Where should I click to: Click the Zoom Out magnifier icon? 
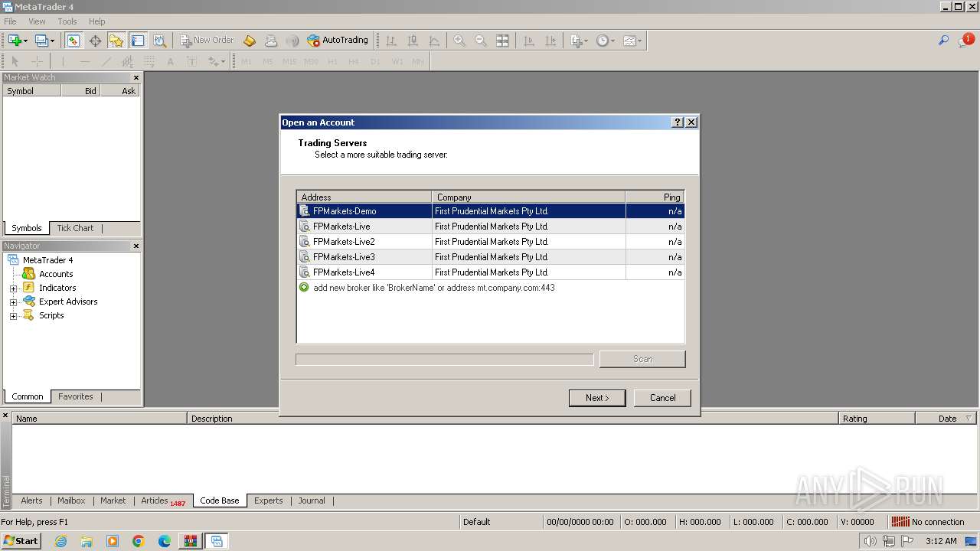481,41
